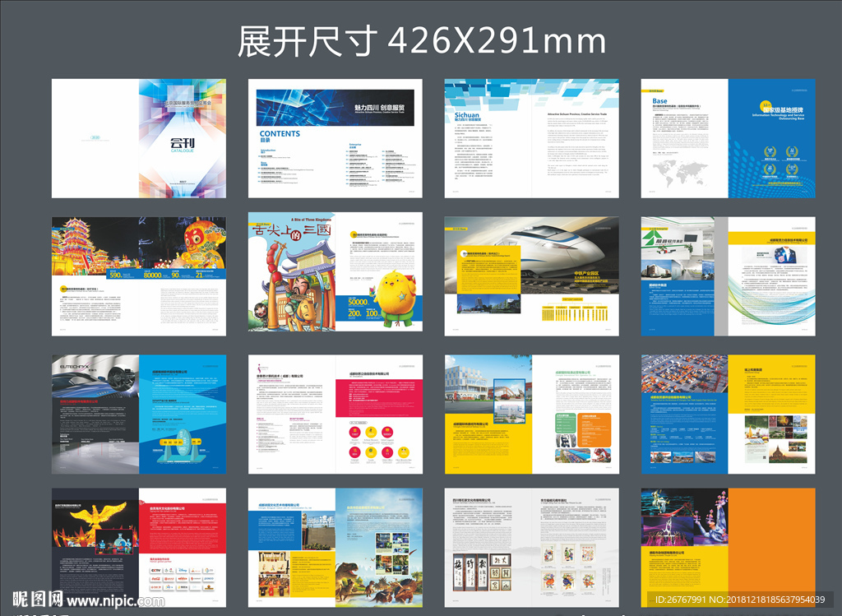Click the Sichuan heading text
The width and height of the screenshot is (842, 616).
[467, 115]
